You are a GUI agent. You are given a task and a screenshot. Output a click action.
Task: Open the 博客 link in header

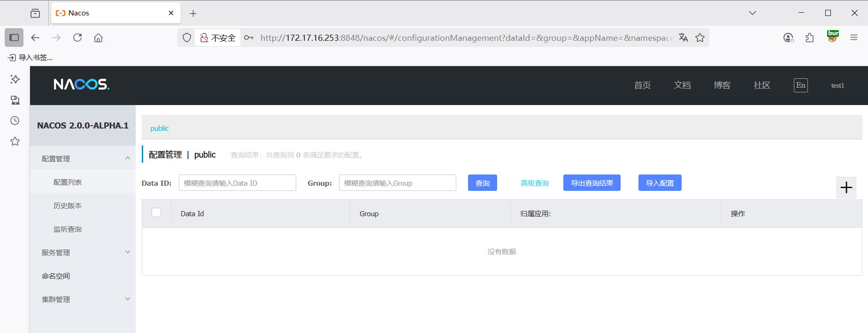[x=722, y=85]
